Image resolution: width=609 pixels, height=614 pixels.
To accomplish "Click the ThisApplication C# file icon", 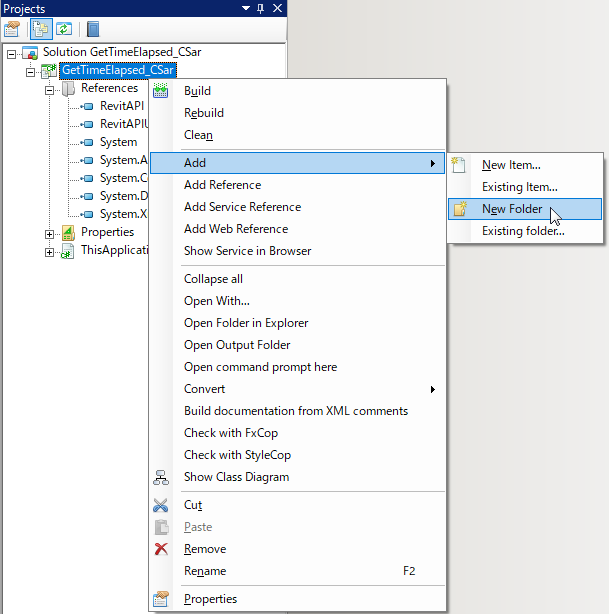I will tap(68, 251).
